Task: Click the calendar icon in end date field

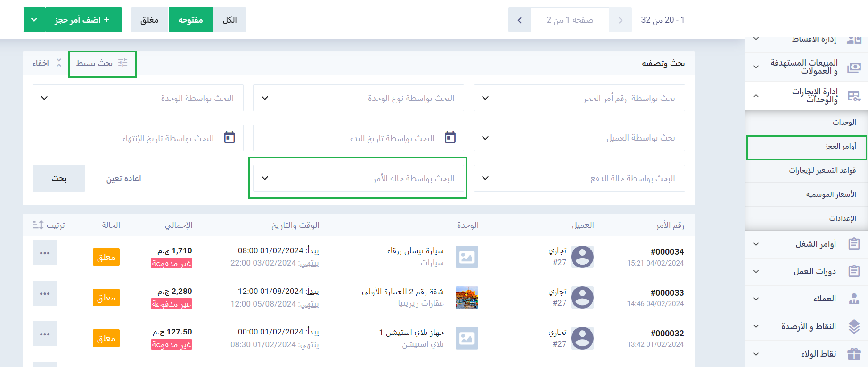Action: 229,137
